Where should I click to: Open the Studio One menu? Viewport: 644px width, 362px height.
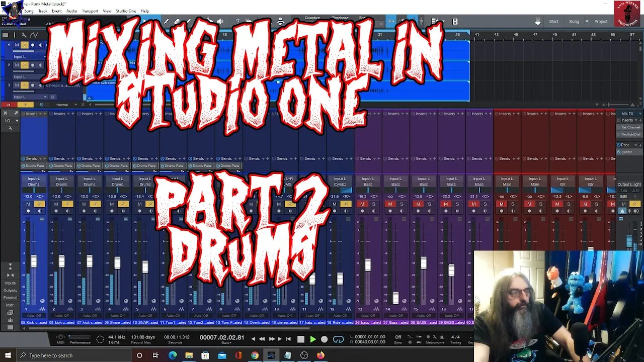(x=126, y=11)
